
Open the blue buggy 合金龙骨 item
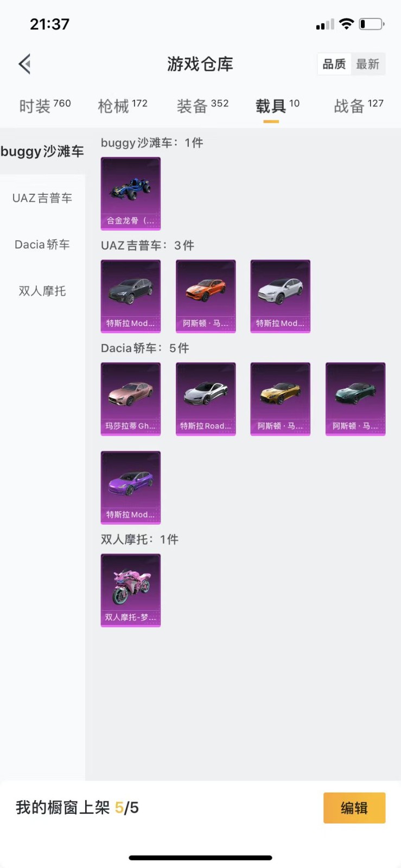click(131, 194)
